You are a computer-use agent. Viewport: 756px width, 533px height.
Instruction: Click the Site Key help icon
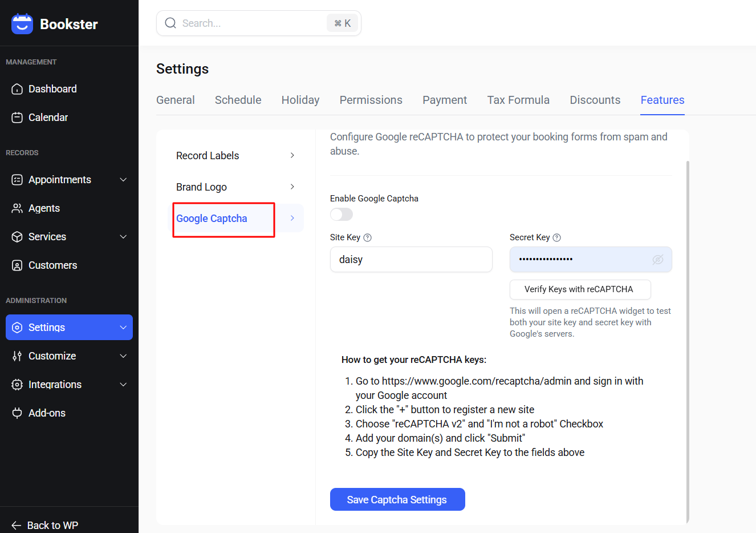(368, 238)
